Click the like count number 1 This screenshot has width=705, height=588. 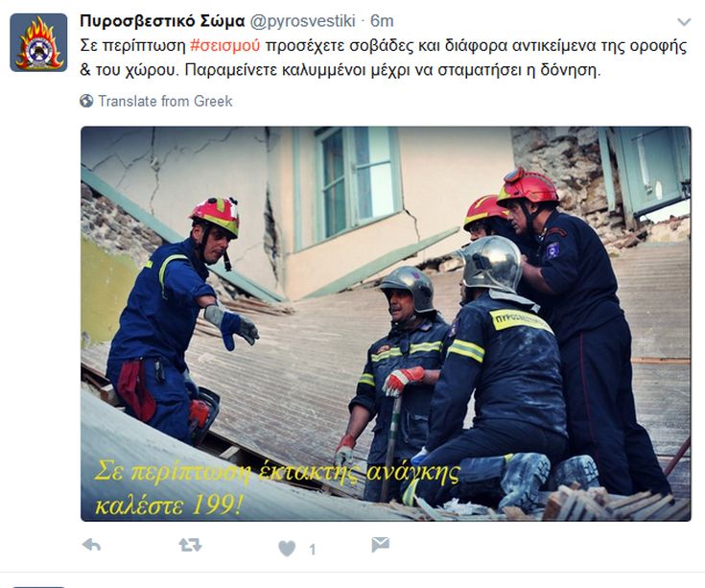(313, 550)
